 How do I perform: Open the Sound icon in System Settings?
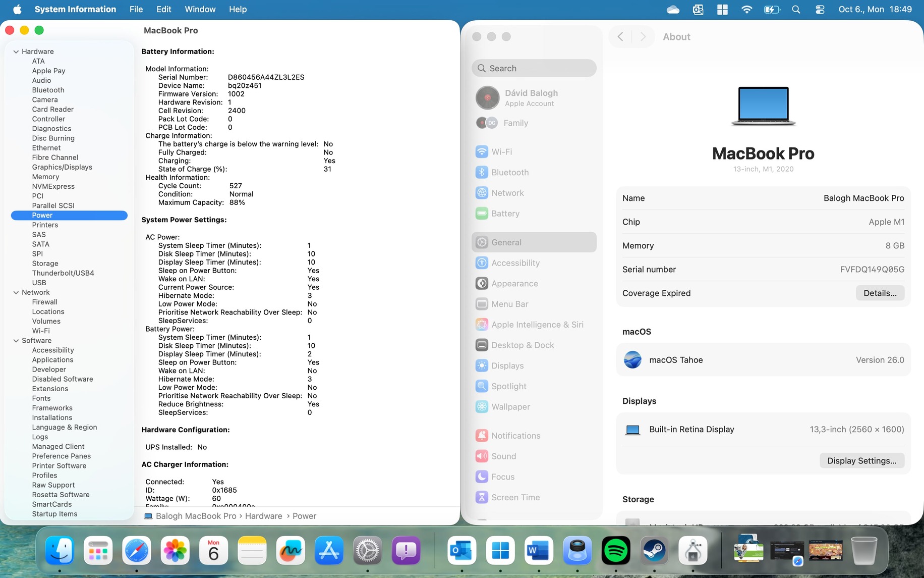click(482, 456)
